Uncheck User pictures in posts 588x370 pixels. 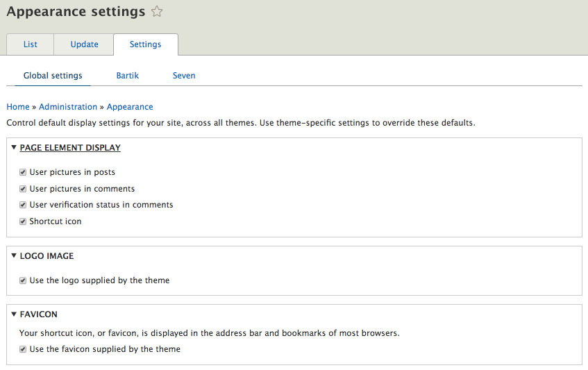[x=23, y=172]
